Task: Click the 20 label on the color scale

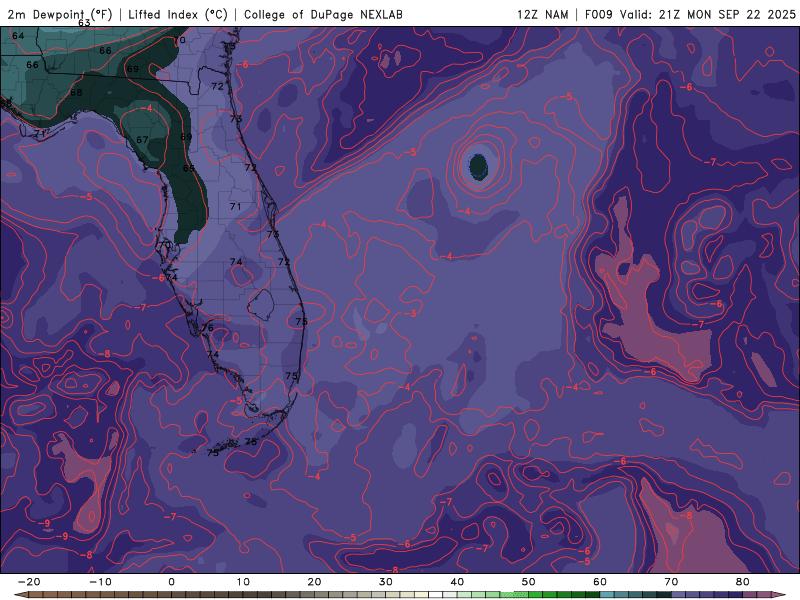Action: [x=314, y=582]
